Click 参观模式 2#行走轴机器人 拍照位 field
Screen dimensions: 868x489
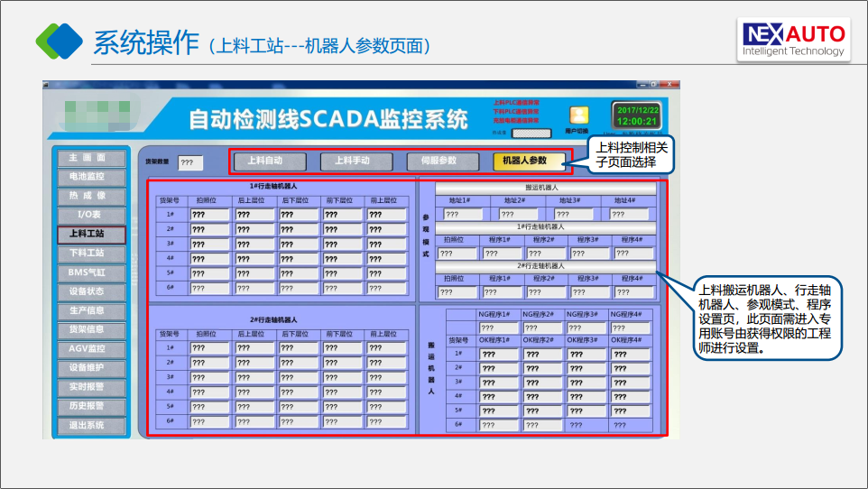pos(457,291)
